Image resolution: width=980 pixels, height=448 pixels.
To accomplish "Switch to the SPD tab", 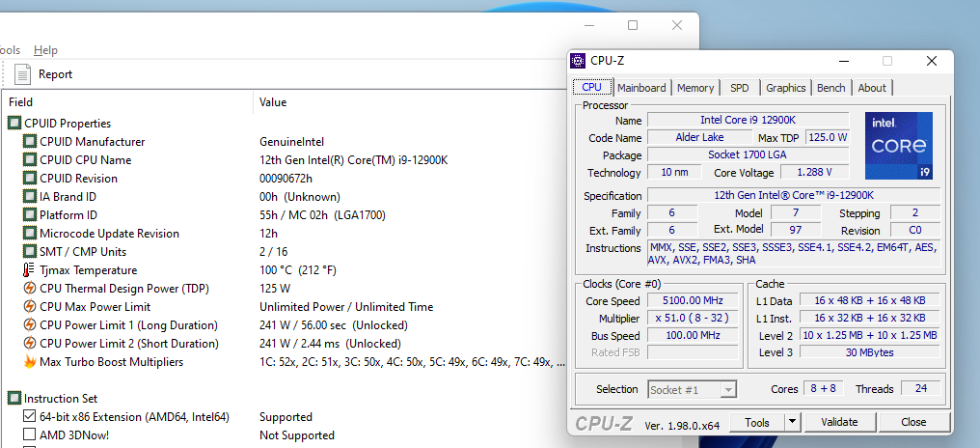I will click(740, 88).
